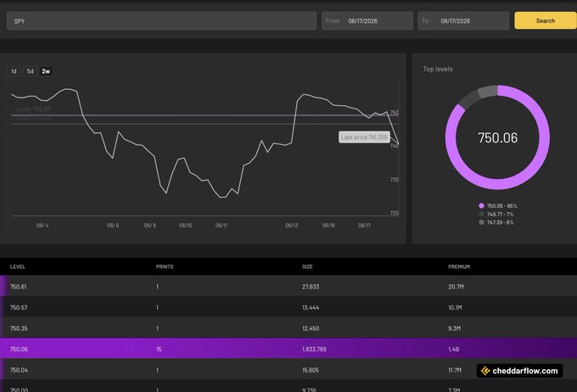577x392 pixels.
Task: Select the highlighted 750.06 level row
Action: click(288, 349)
